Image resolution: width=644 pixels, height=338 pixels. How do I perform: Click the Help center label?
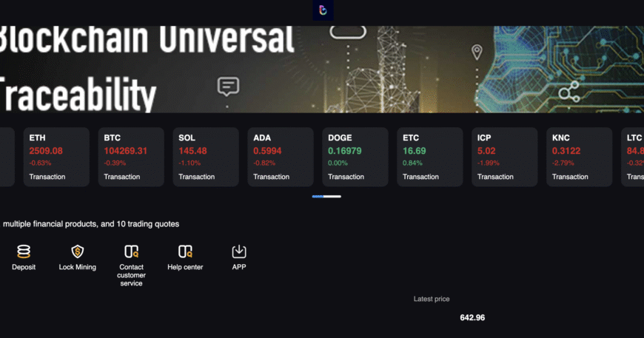(x=185, y=267)
